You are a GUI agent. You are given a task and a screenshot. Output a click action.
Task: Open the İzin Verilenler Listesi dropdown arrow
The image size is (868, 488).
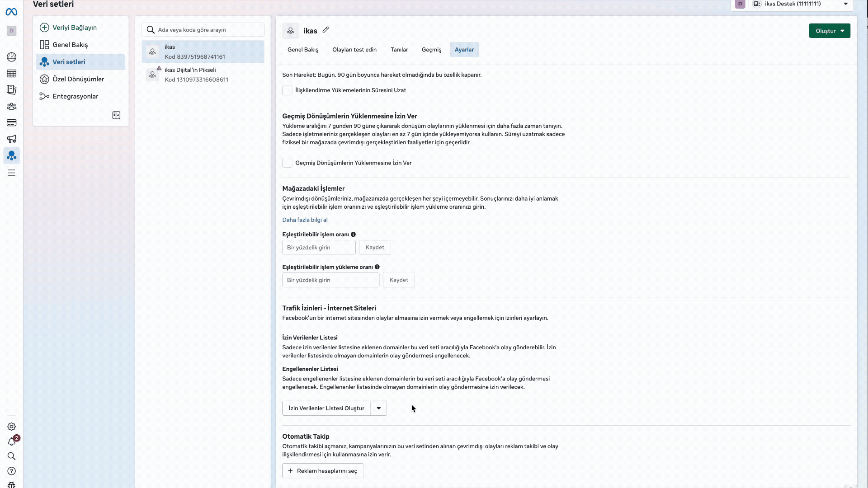coord(379,408)
